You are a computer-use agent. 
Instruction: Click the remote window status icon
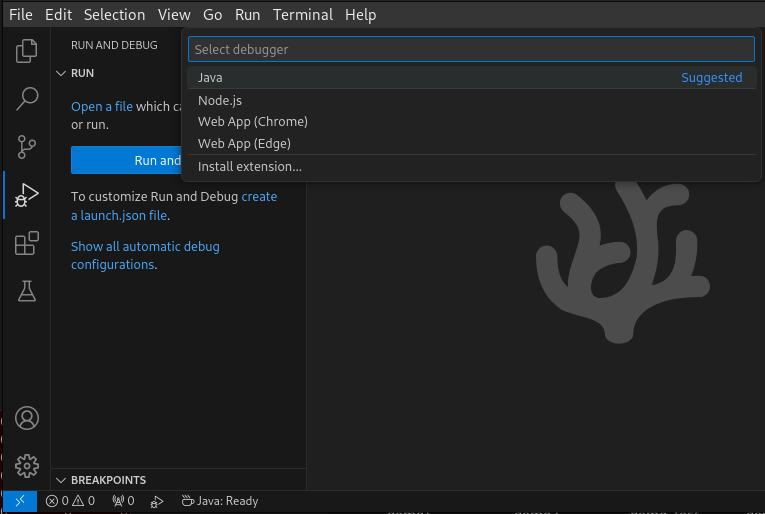20,501
